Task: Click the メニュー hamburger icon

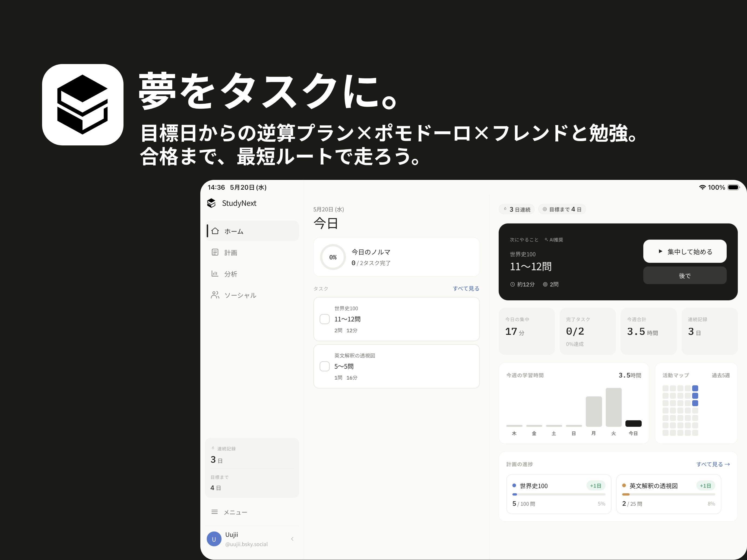Action: point(214,512)
